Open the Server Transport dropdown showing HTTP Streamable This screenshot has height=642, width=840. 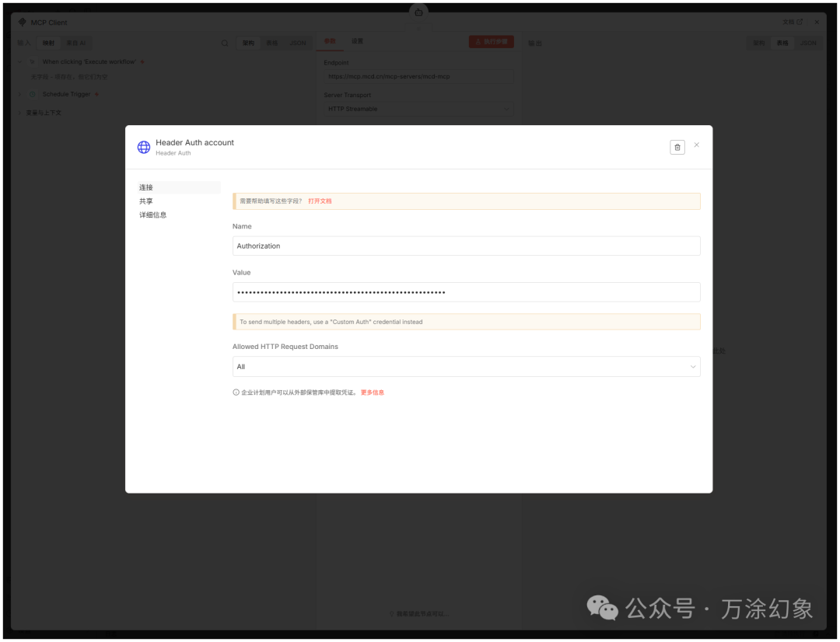(x=417, y=110)
